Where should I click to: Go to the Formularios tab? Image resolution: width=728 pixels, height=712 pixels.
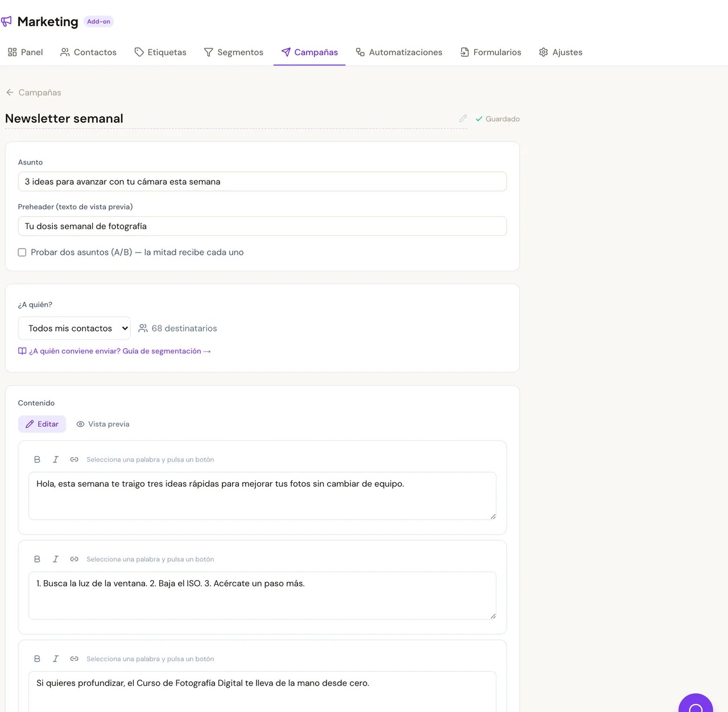[x=490, y=52]
